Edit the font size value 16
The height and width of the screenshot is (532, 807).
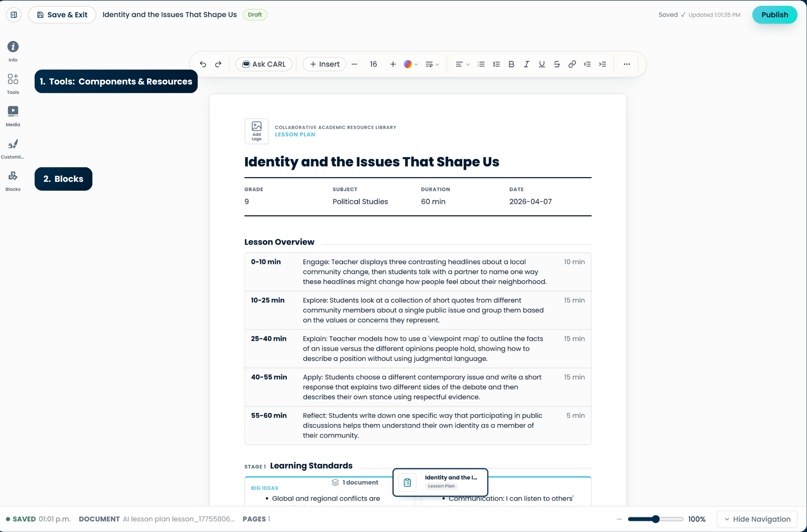pos(373,64)
